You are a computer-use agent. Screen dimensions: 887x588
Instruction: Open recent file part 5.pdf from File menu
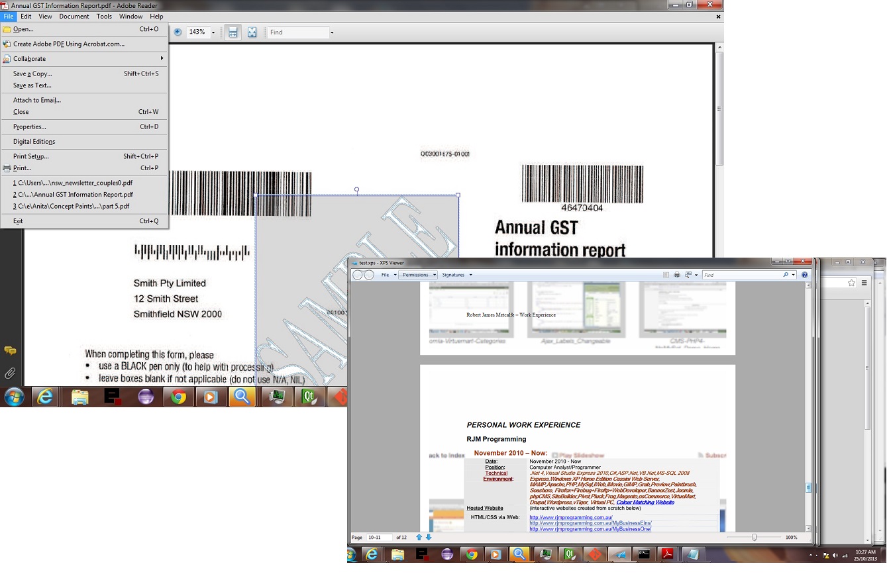point(84,206)
